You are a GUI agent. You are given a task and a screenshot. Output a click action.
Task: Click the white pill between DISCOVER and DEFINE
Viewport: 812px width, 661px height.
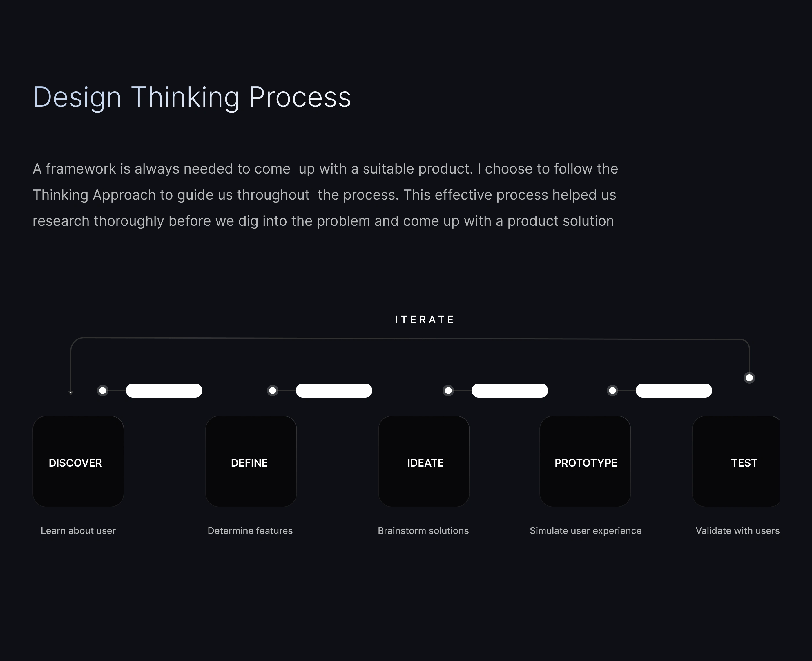pyautogui.click(x=164, y=391)
